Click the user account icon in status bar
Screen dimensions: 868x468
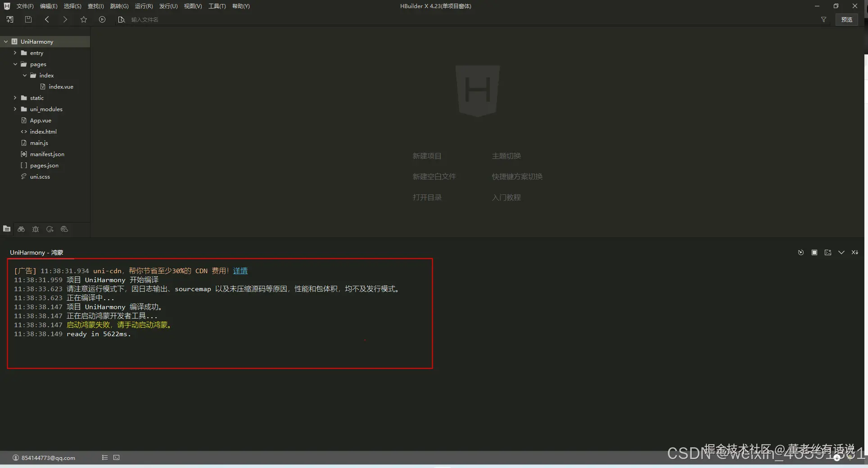16,458
